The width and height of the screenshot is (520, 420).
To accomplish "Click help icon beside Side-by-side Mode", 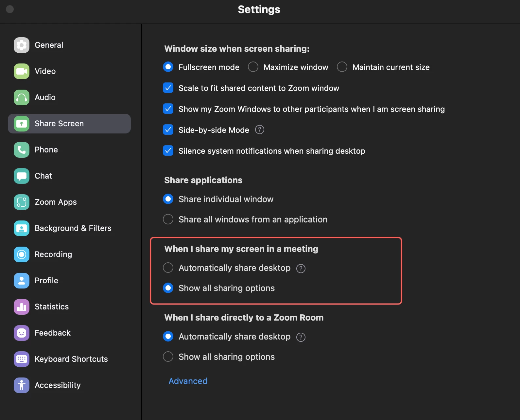I will pyautogui.click(x=260, y=130).
